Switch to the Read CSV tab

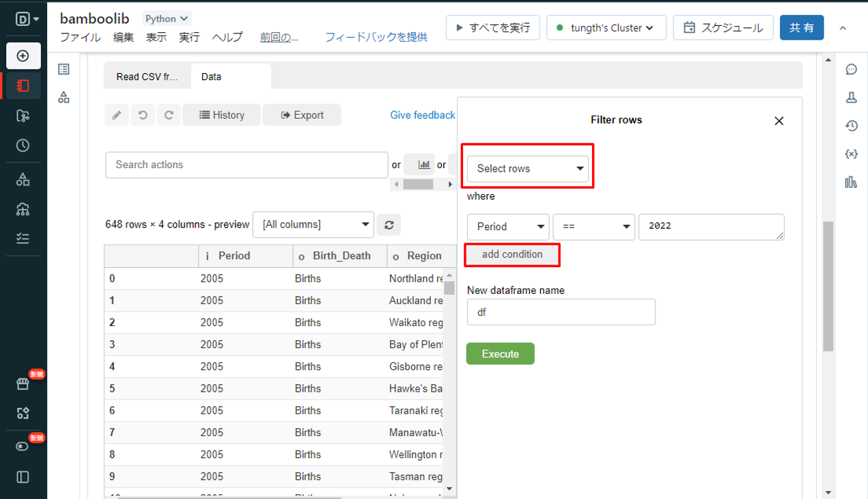coord(147,77)
